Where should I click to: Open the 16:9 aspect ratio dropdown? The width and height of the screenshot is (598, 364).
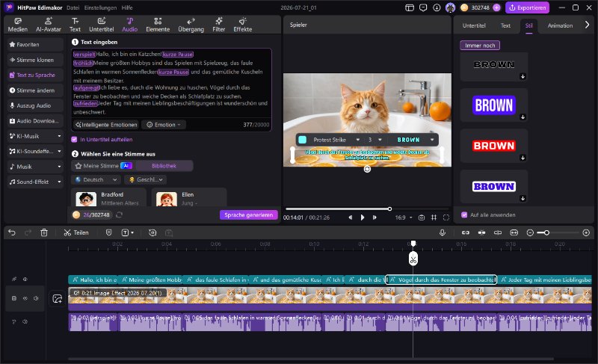(x=404, y=218)
